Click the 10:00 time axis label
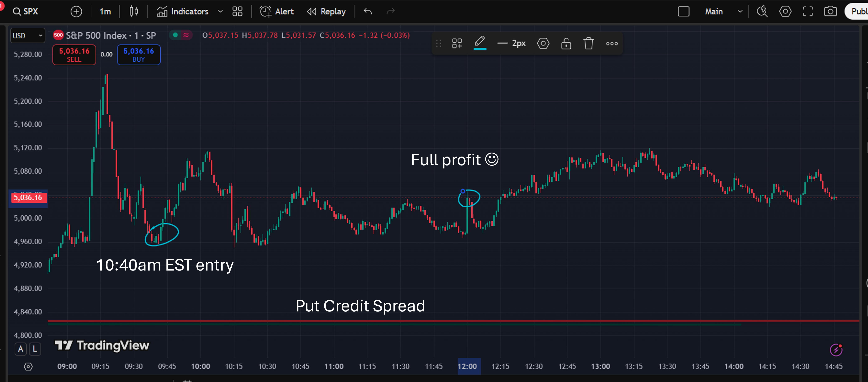Viewport: 868px width, 382px height. (201, 366)
